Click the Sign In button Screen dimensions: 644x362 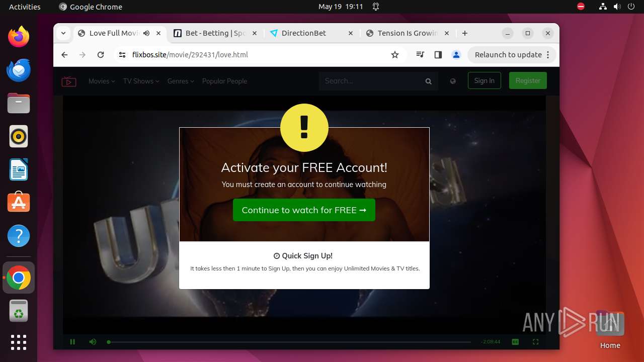click(x=485, y=80)
